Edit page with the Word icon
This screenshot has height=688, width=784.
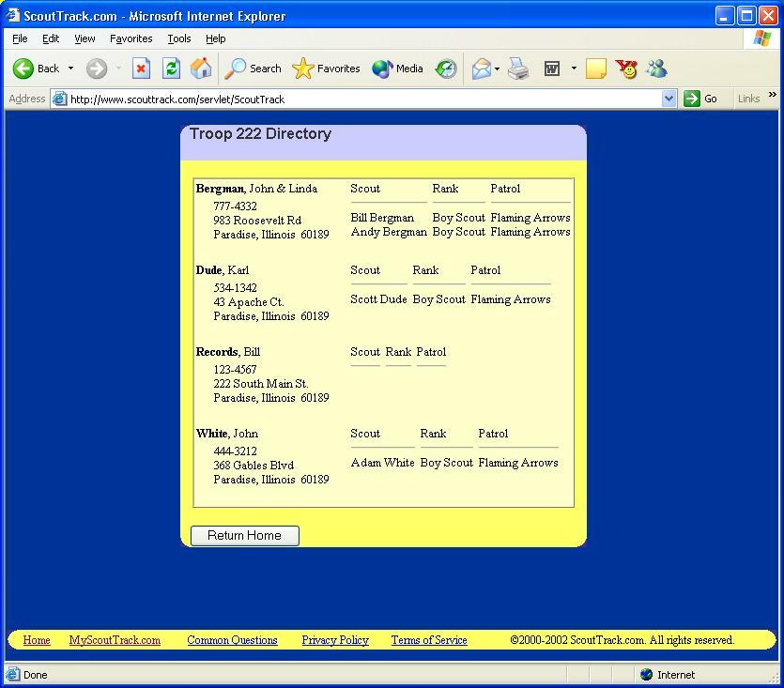pyautogui.click(x=552, y=69)
